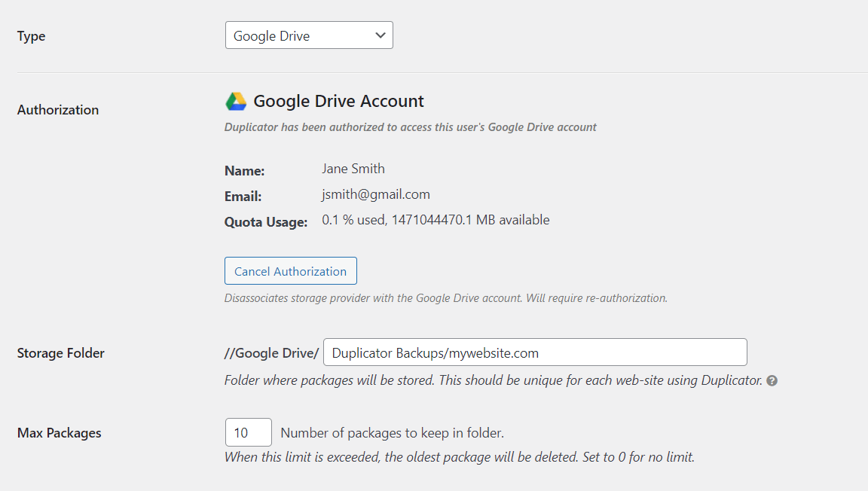Click the Duplicator has been authorized notice
Screen dimensions: 868x491
[x=410, y=127]
